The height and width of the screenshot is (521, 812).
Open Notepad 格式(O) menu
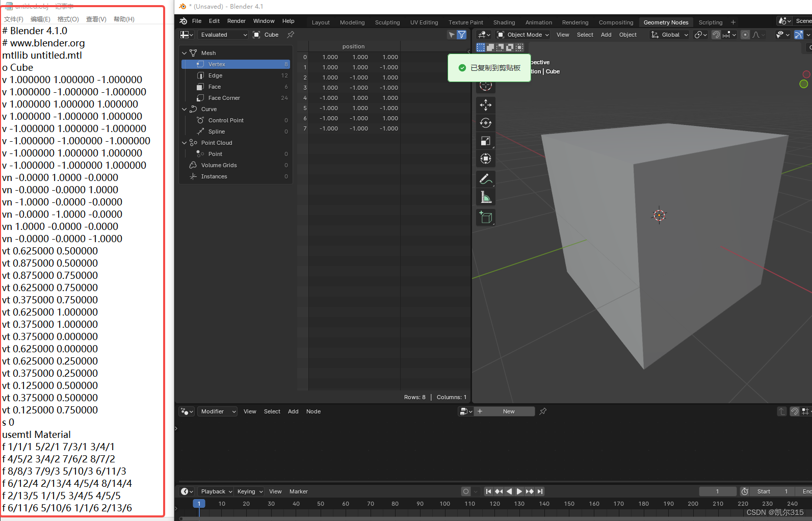point(68,19)
